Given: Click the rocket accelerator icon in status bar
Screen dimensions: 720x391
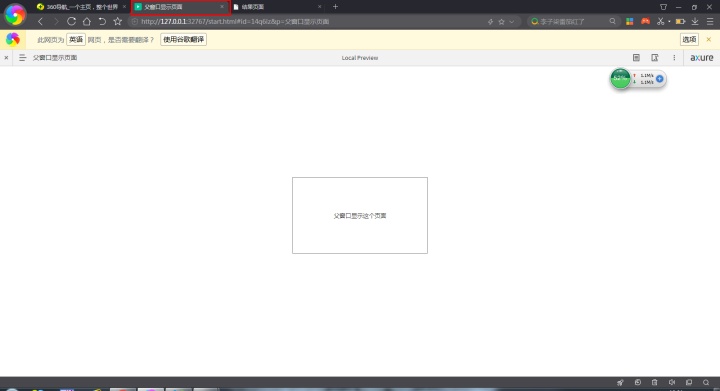Looking at the screenshot, I should pos(620,382).
